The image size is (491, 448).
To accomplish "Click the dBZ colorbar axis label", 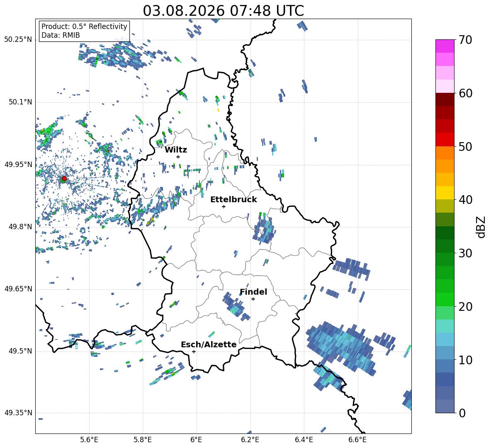I will 481,227.
